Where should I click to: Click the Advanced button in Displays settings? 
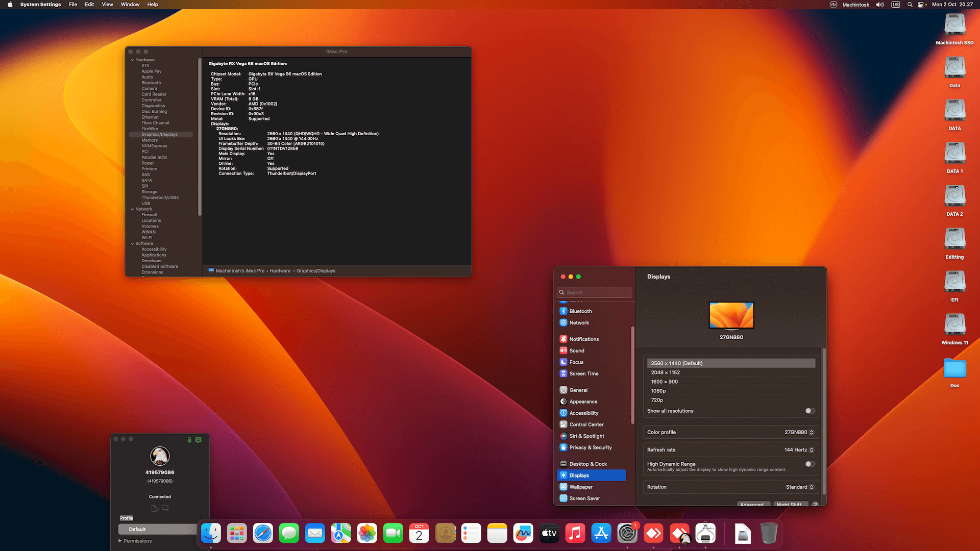[x=753, y=504]
